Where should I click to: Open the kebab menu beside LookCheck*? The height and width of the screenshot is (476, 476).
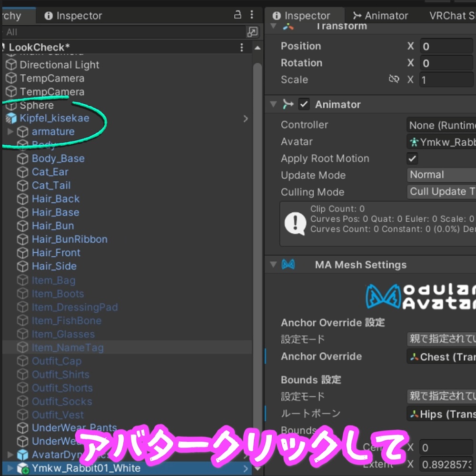242,47
